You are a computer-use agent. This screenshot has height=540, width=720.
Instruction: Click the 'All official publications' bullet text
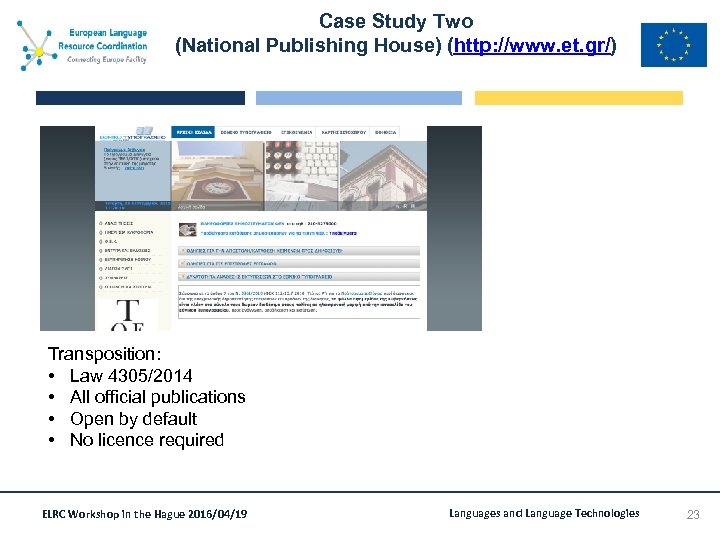coord(158,397)
